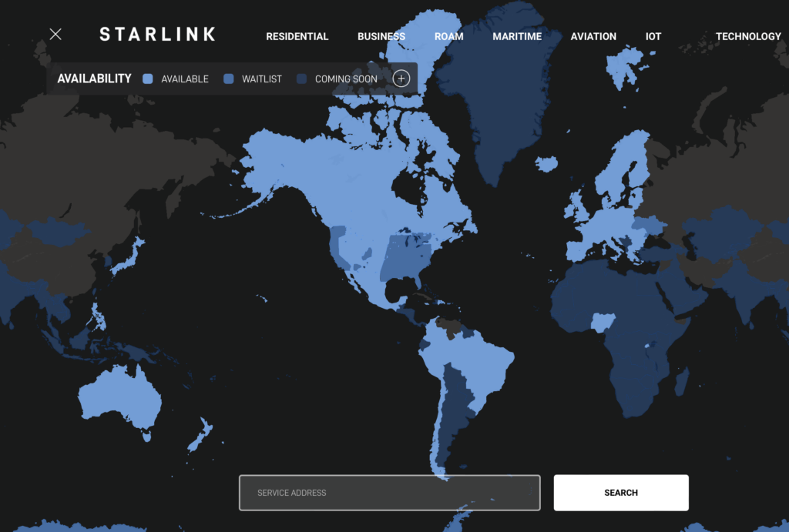Image resolution: width=789 pixels, height=532 pixels.
Task: Close the map with the X icon
Action: (x=55, y=34)
